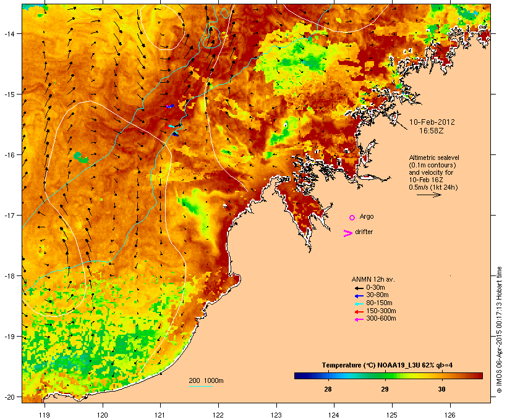The height and width of the screenshot is (420, 507).
Task: Click the longitude axis label 123
Action: (x=276, y=415)
